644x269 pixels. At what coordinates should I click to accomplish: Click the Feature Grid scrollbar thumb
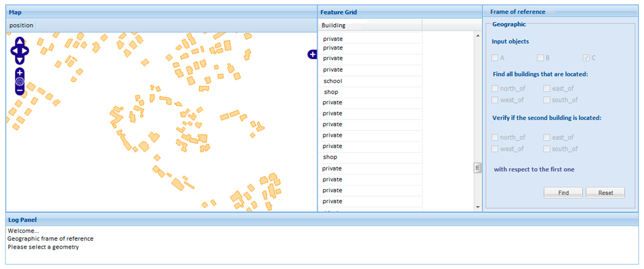pyautogui.click(x=477, y=168)
